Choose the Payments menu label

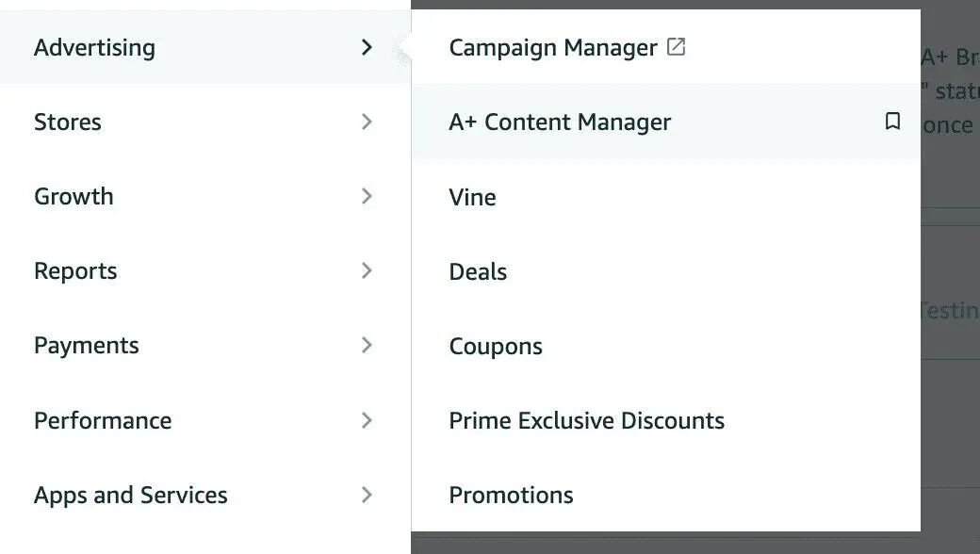[x=87, y=346]
